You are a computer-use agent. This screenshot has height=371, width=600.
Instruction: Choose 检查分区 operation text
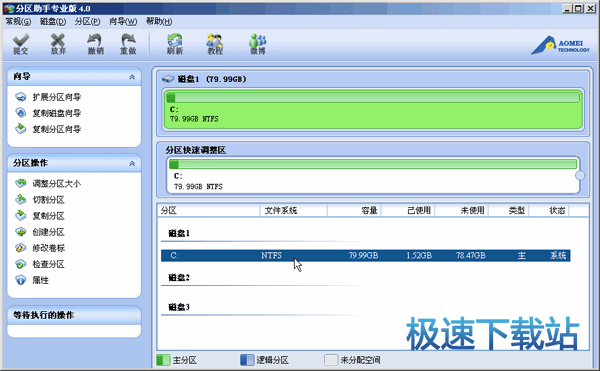pyautogui.click(x=48, y=264)
